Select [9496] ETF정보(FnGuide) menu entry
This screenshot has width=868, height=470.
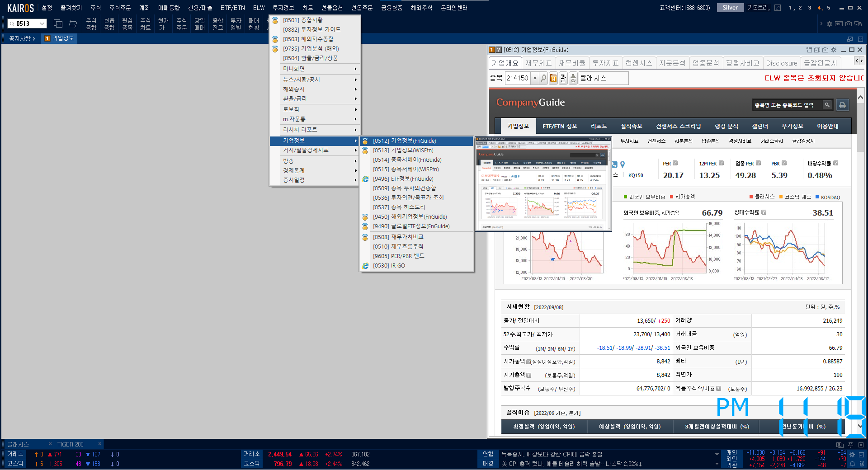pos(417,179)
